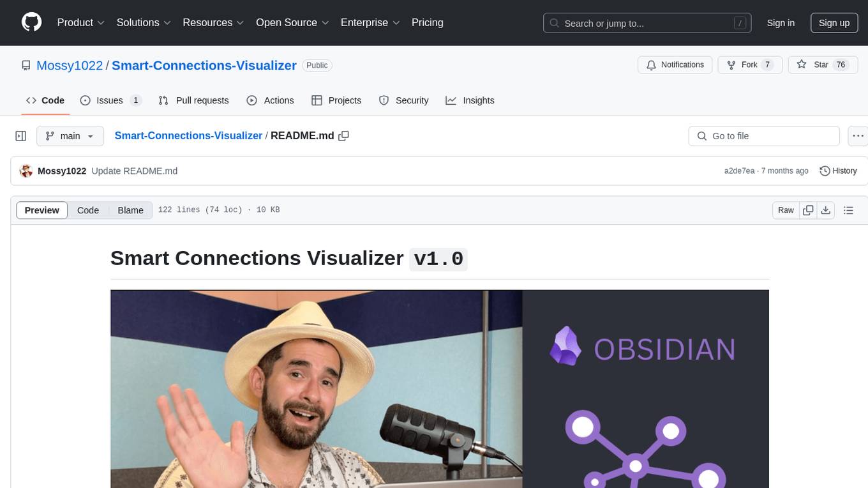The width and height of the screenshot is (868, 488).
Task: Switch to the Insights tab
Action: point(470,100)
